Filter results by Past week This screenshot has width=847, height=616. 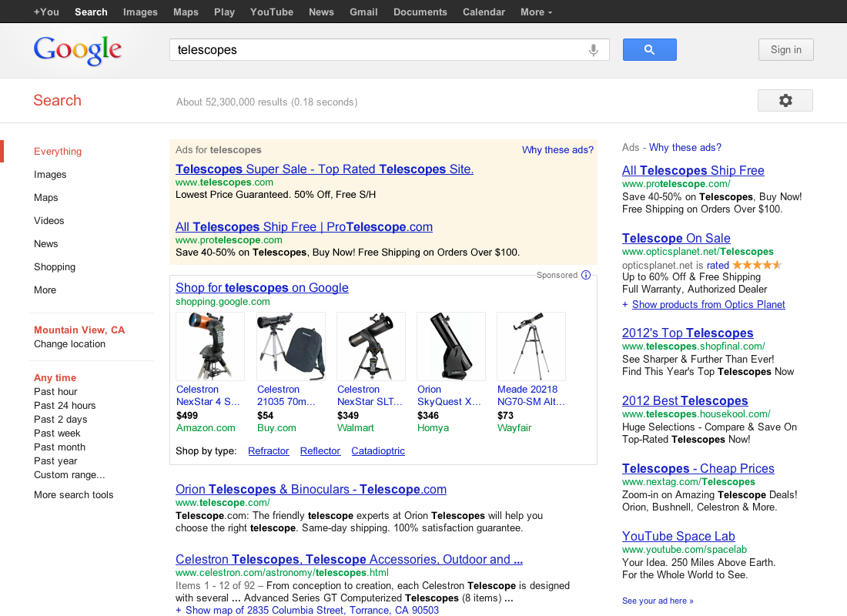point(57,434)
